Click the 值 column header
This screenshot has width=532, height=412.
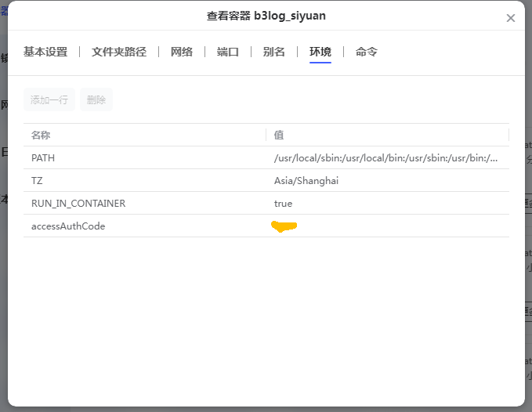(388, 135)
